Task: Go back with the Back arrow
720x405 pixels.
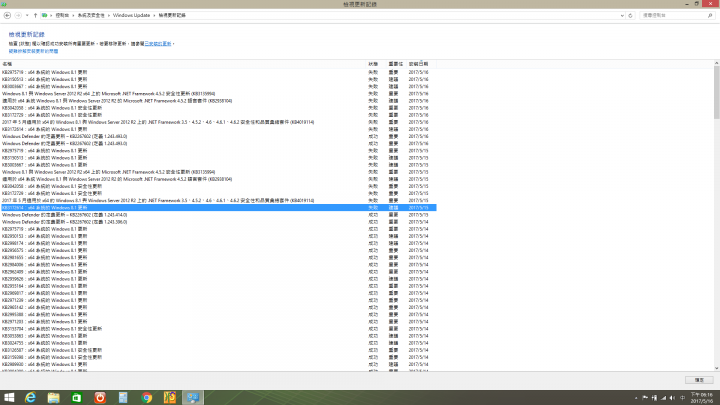Action: pos(7,15)
